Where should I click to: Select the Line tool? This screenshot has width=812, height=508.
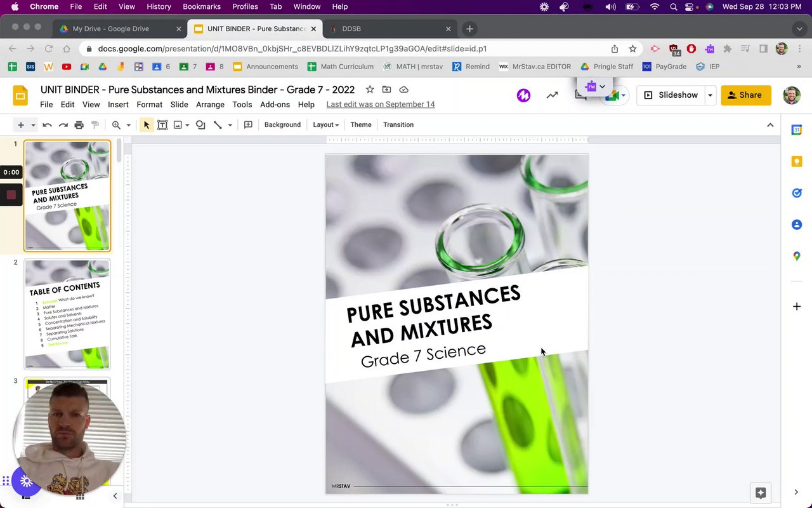[x=218, y=125]
